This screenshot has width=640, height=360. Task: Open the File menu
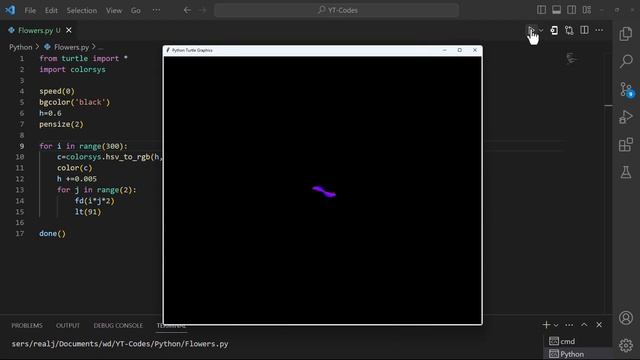click(30, 11)
